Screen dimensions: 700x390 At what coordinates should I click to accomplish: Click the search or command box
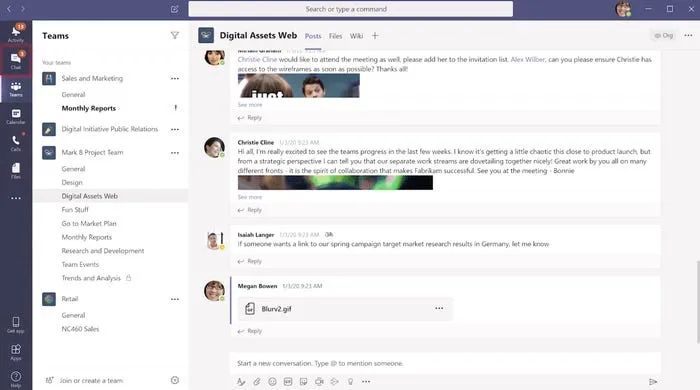click(x=350, y=9)
